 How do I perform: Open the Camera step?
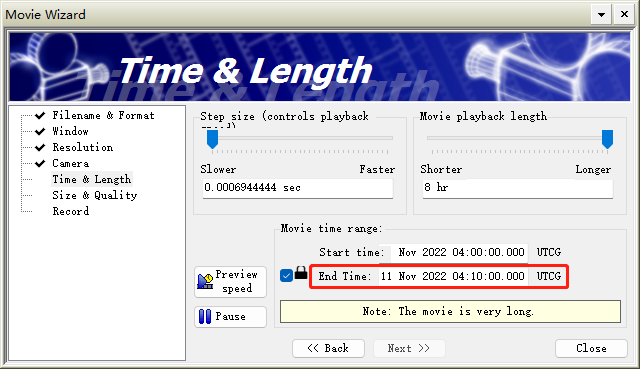click(x=71, y=163)
